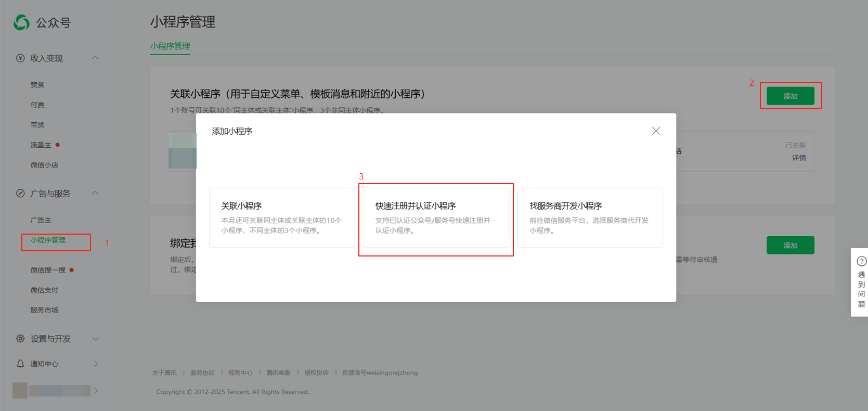Open 流量主 in sidebar
This screenshot has height=411, width=868.
coord(41,145)
